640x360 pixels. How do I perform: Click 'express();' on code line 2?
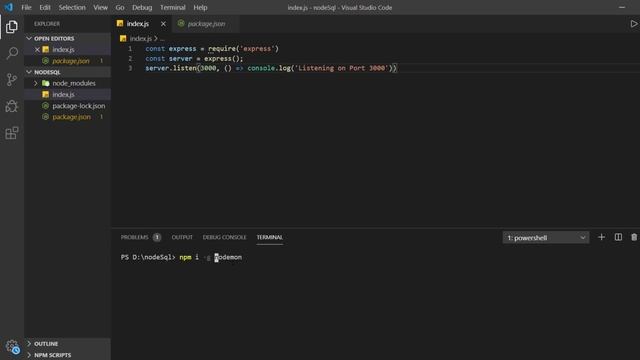coord(224,58)
